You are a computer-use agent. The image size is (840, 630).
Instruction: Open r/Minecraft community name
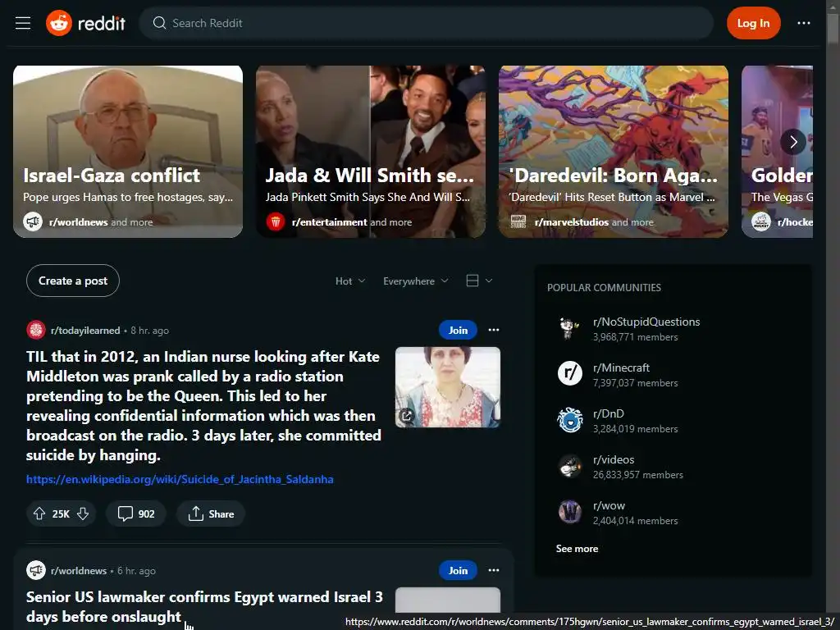(621, 368)
